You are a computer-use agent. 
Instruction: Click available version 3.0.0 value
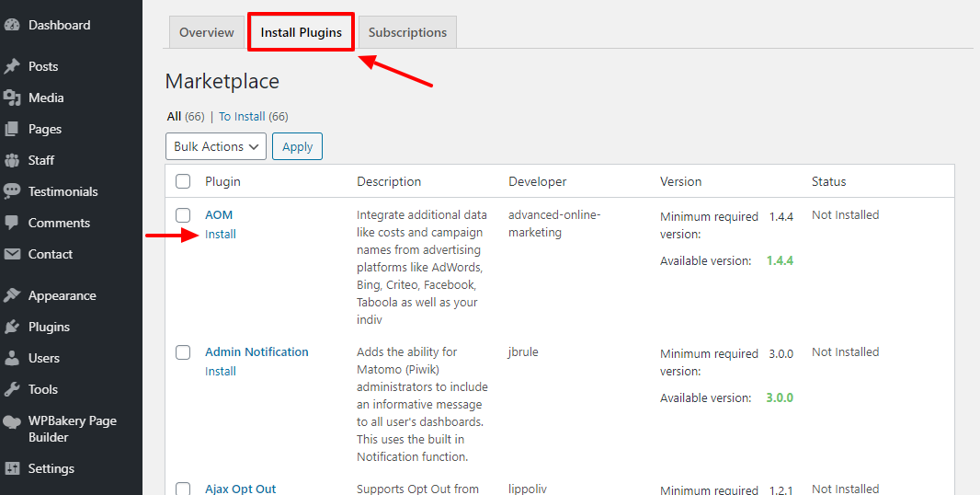[780, 397]
